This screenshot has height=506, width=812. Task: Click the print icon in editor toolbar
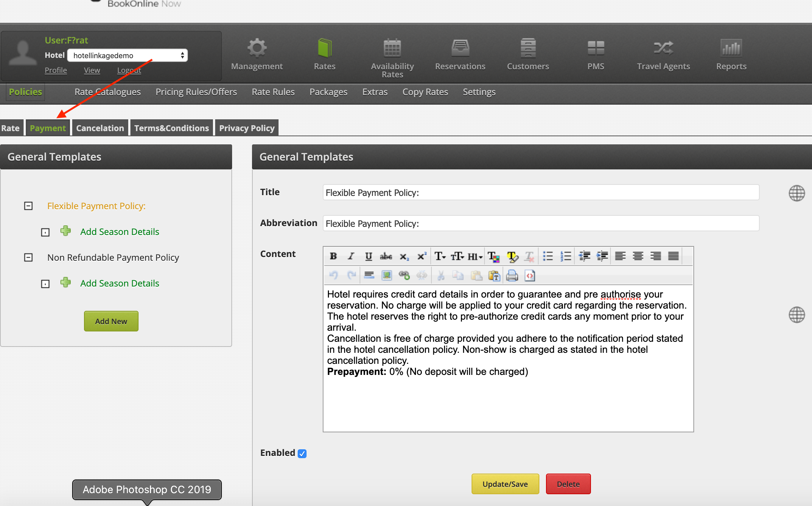click(x=512, y=275)
